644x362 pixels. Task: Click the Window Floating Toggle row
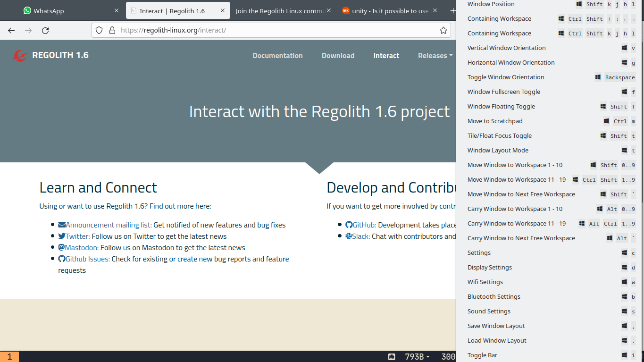point(551,107)
